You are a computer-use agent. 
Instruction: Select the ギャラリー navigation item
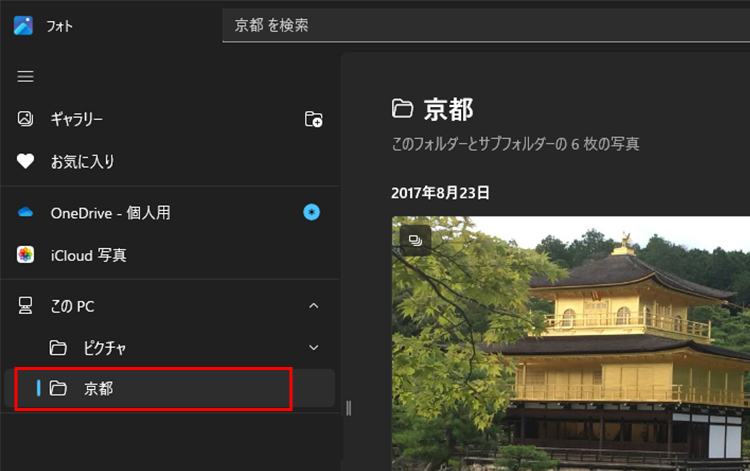[x=76, y=120]
